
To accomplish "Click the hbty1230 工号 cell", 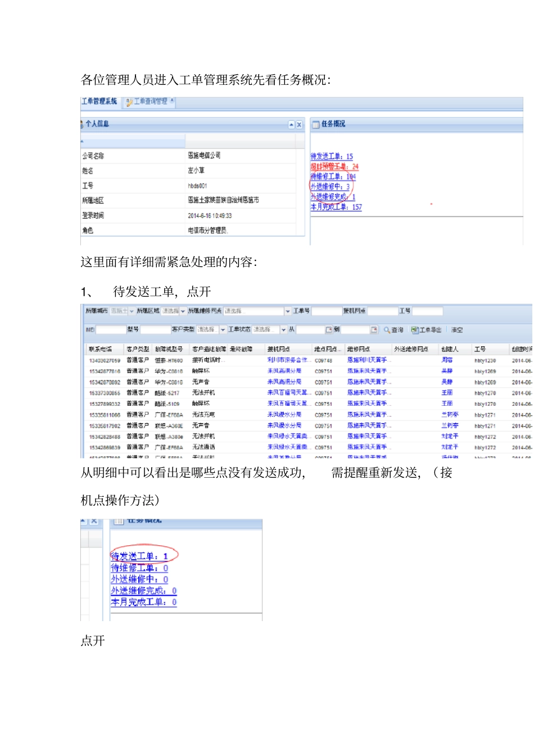I will click(485, 361).
